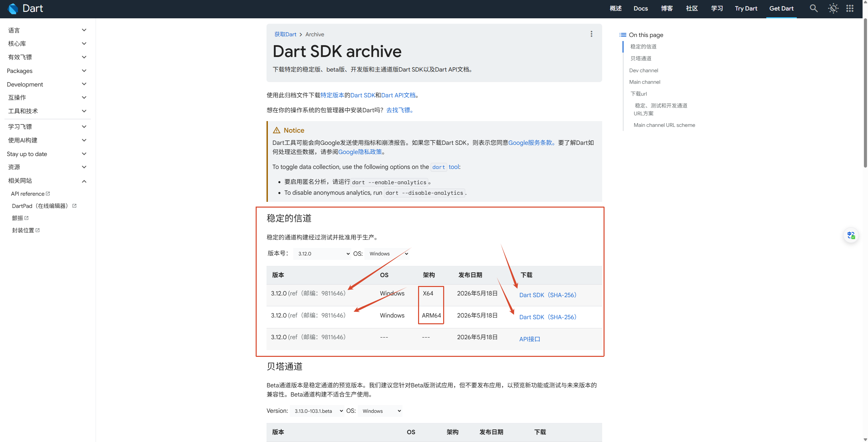Open the 博客 header menu
The image size is (868, 442).
click(x=667, y=8)
